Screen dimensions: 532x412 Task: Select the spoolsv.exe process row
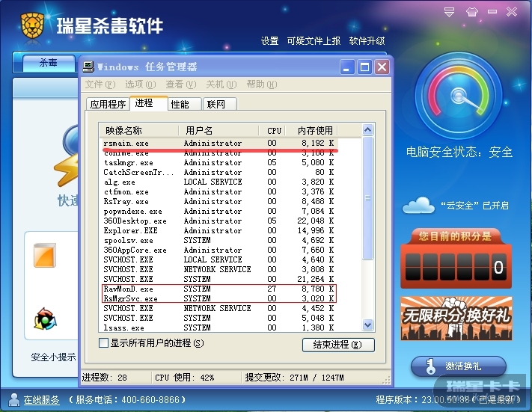coord(218,241)
